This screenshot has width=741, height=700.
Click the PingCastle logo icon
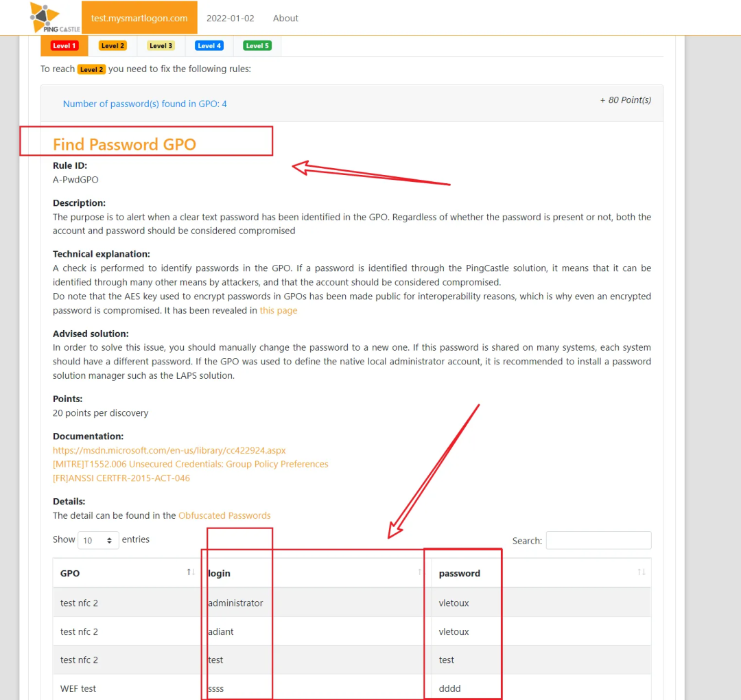click(54, 18)
